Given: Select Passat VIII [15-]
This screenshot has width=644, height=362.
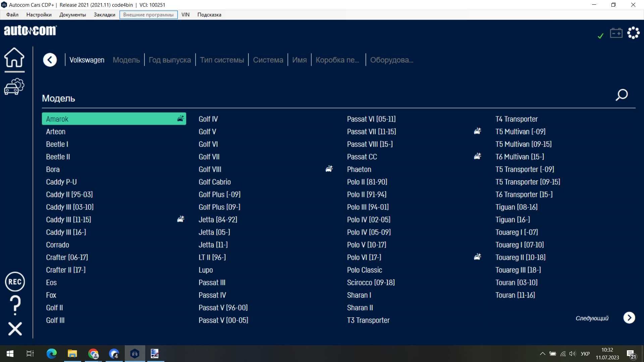Looking at the screenshot, I should [370, 144].
